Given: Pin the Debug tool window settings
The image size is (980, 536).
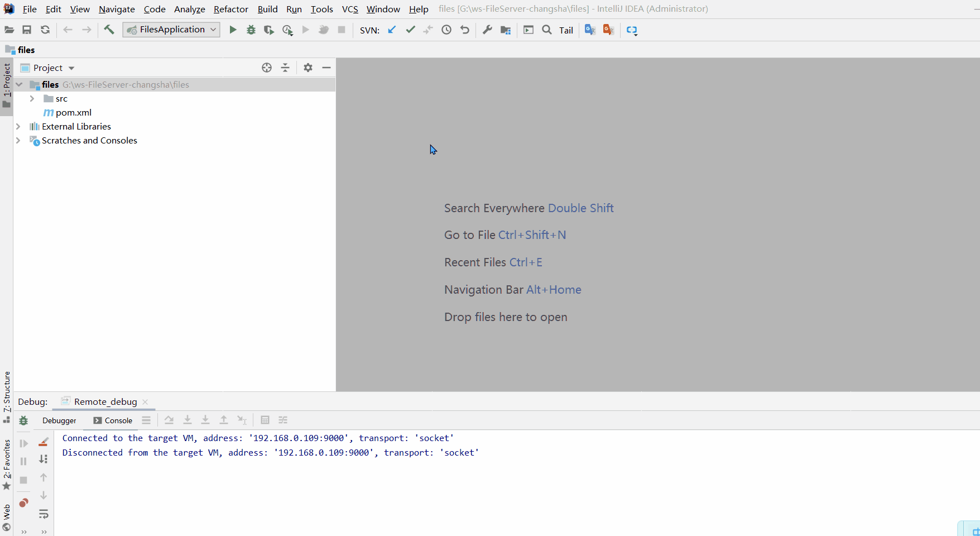Looking at the screenshot, I should tap(146, 420).
